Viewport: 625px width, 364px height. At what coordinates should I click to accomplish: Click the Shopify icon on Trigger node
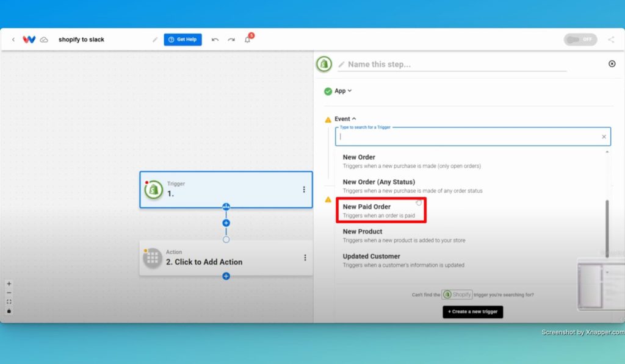coord(153,190)
